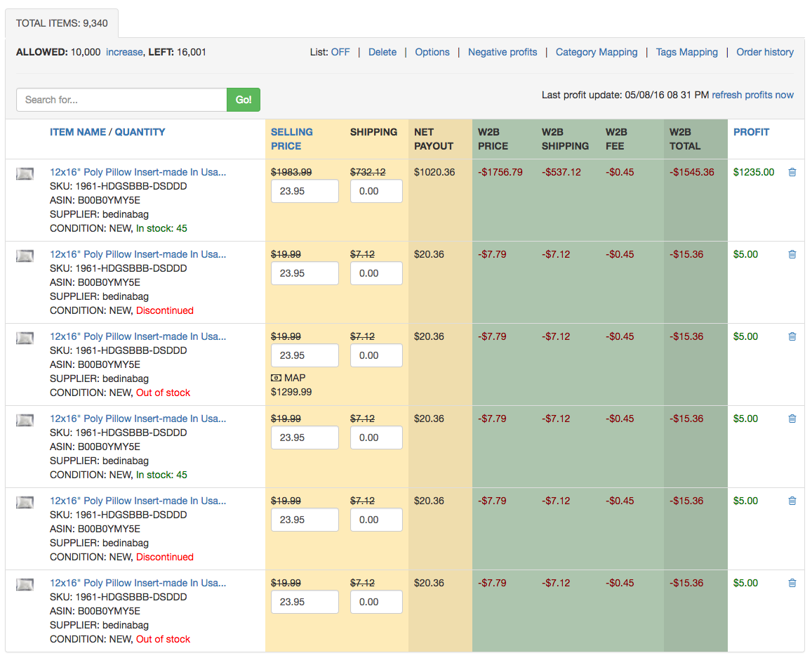
Task: Sort by PROFIT column header
Action: click(751, 132)
